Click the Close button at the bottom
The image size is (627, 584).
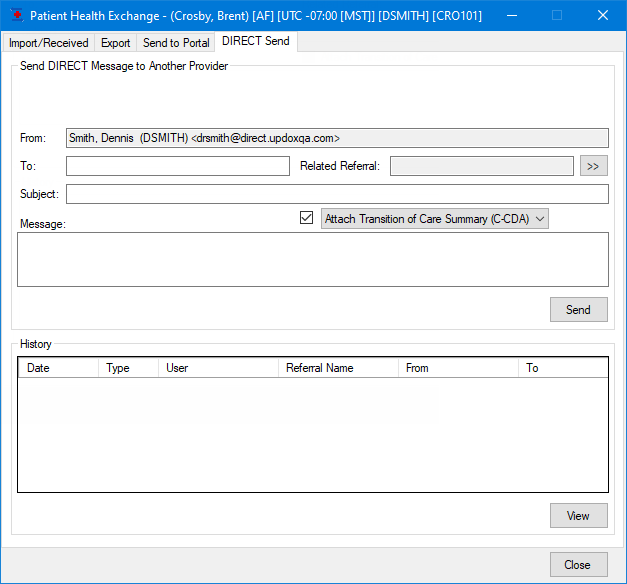pyautogui.click(x=578, y=565)
